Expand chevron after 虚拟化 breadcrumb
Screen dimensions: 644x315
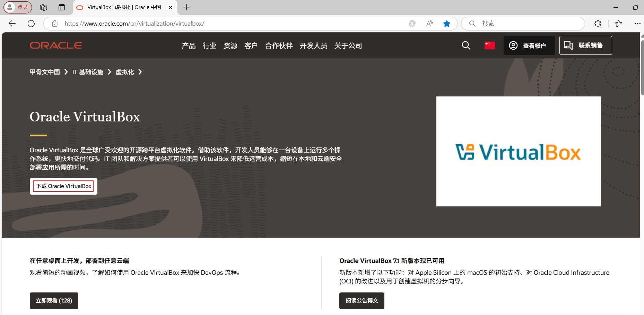140,72
